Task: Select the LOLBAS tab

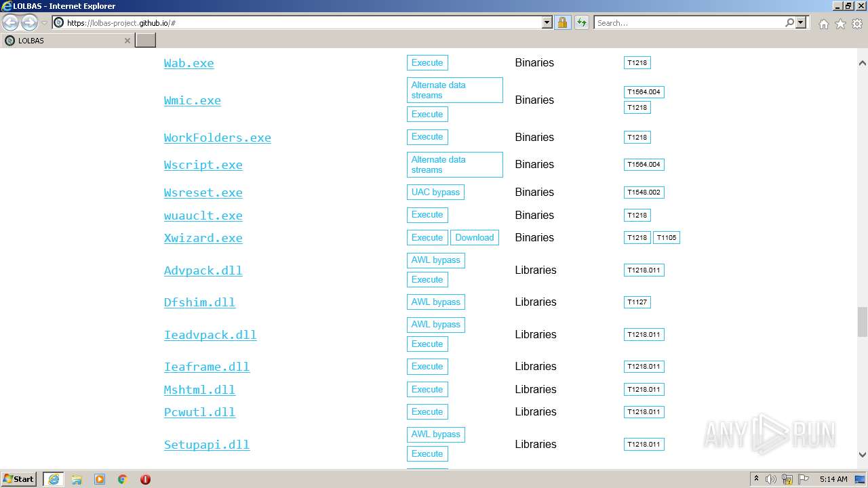Action: click(67, 41)
